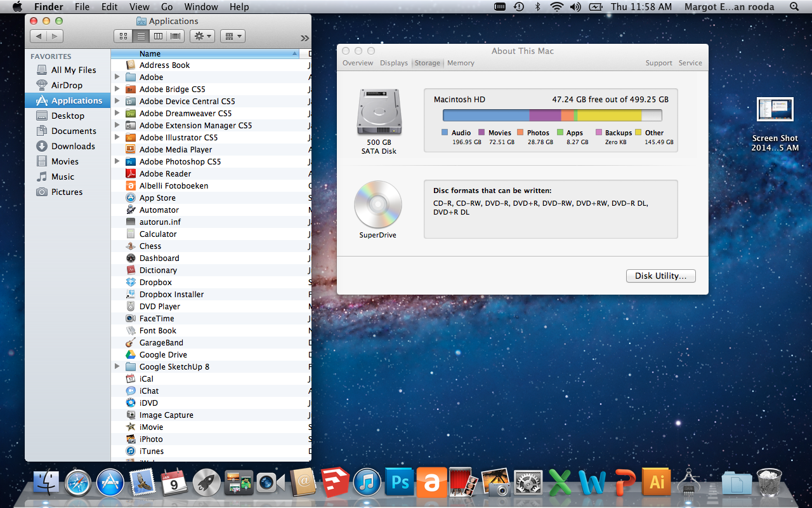Launch App Store from the Dock
Image resolution: width=812 pixels, height=508 pixels.
pyautogui.click(x=110, y=483)
